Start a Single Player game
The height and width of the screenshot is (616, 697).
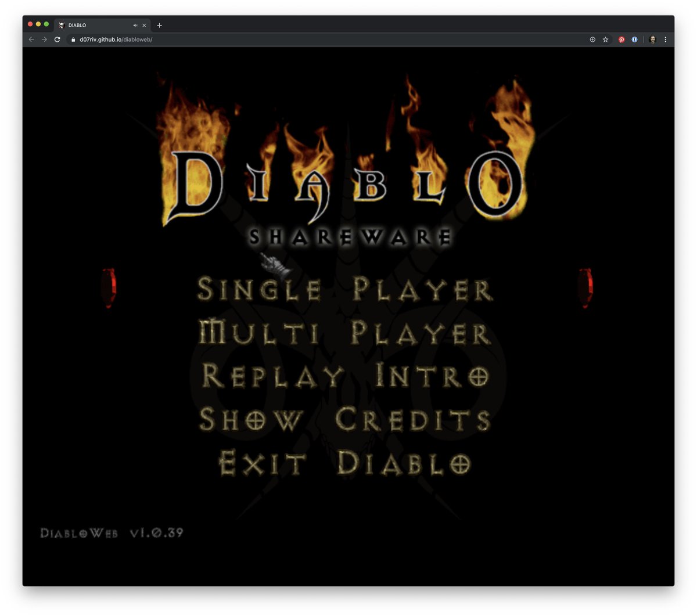click(345, 289)
